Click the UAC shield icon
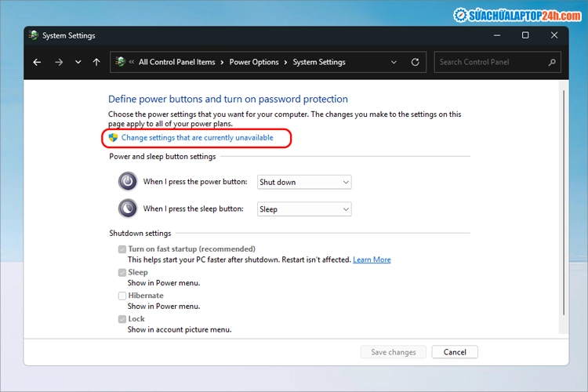This screenshot has height=392, width=588. (x=113, y=138)
